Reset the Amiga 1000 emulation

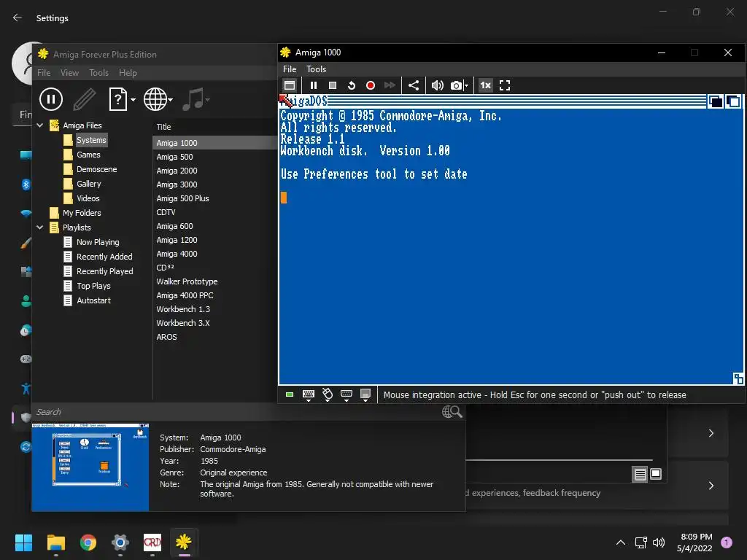tap(352, 85)
